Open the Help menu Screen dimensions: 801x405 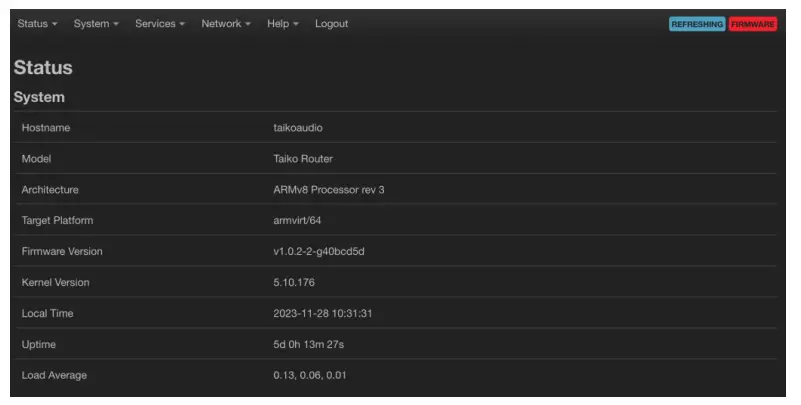coord(283,24)
